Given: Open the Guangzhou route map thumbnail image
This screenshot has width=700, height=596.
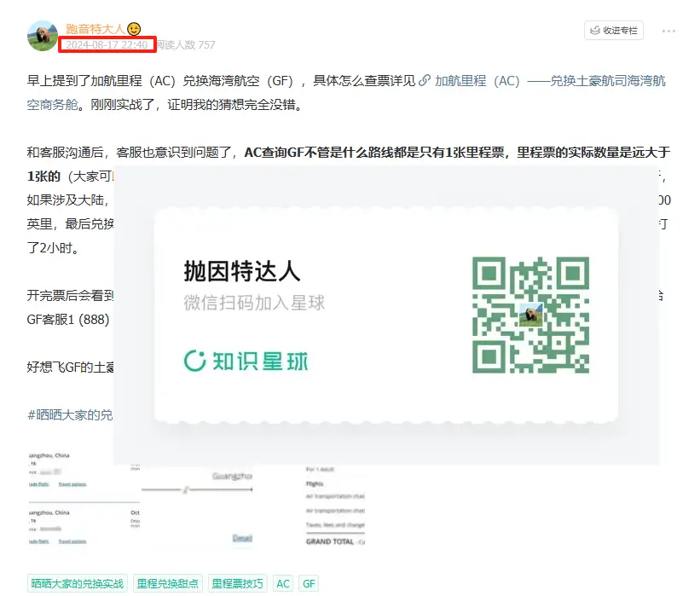Looking at the screenshot, I should coord(197,505).
